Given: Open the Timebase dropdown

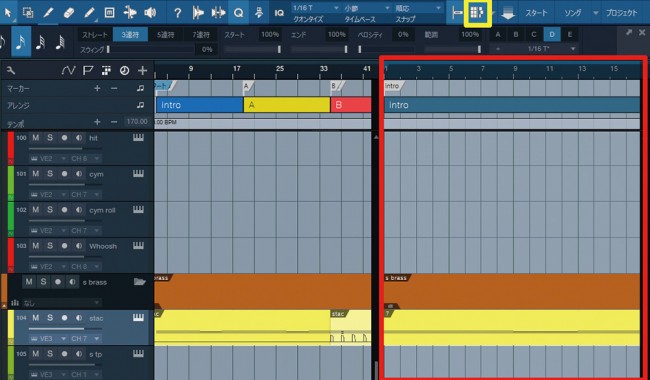Looking at the screenshot, I should click(x=366, y=8).
